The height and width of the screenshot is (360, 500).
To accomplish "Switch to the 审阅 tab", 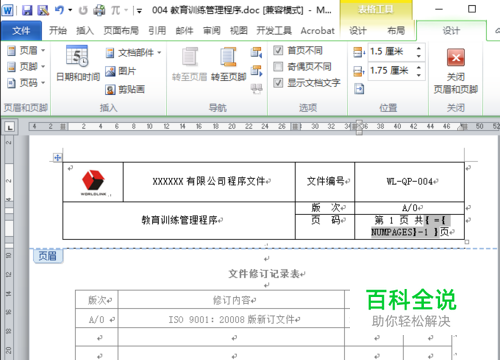I will (x=212, y=31).
